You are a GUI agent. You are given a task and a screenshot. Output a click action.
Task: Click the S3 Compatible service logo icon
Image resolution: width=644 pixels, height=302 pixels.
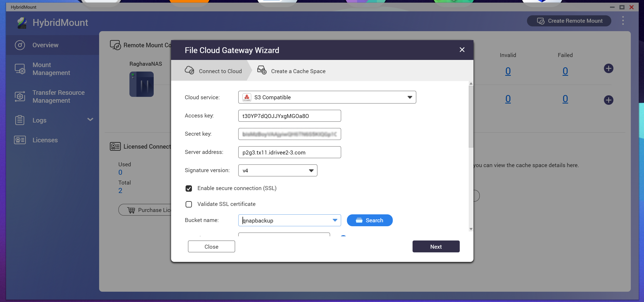[x=247, y=97]
